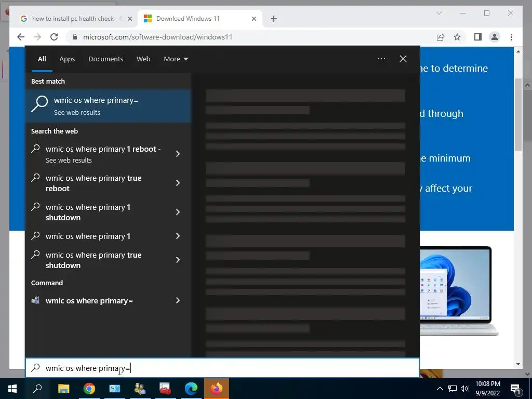
Task: Switch to the Web search filter
Action: (x=143, y=59)
